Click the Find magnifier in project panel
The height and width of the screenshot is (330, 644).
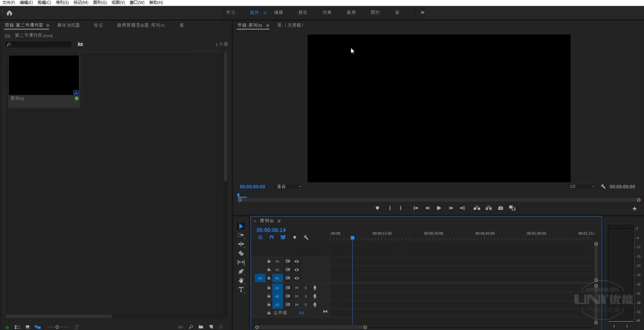(x=191, y=327)
